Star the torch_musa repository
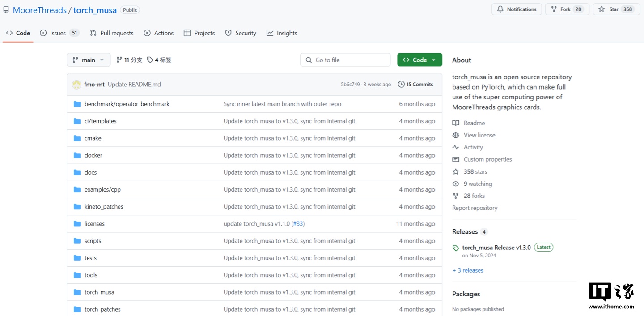 (615, 9)
